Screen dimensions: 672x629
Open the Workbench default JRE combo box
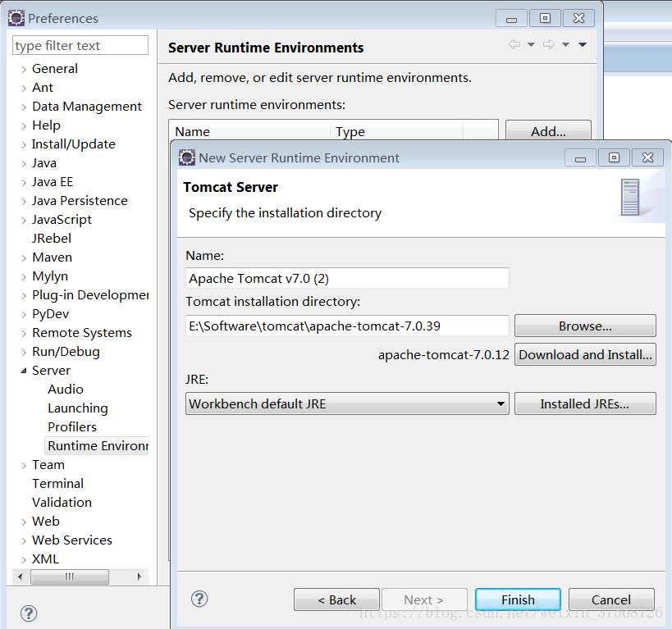tap(347, 403)
